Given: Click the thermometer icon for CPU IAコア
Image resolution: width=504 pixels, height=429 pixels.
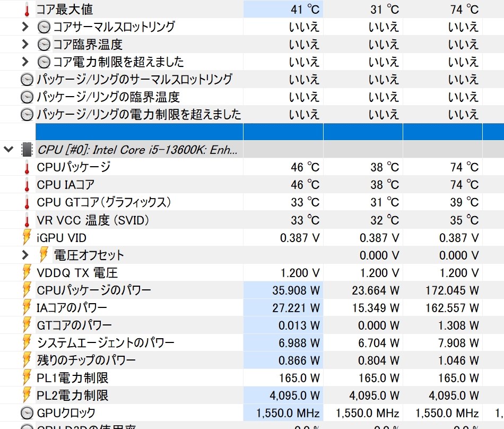Looking at the screenshot, I should click(27, 185).
